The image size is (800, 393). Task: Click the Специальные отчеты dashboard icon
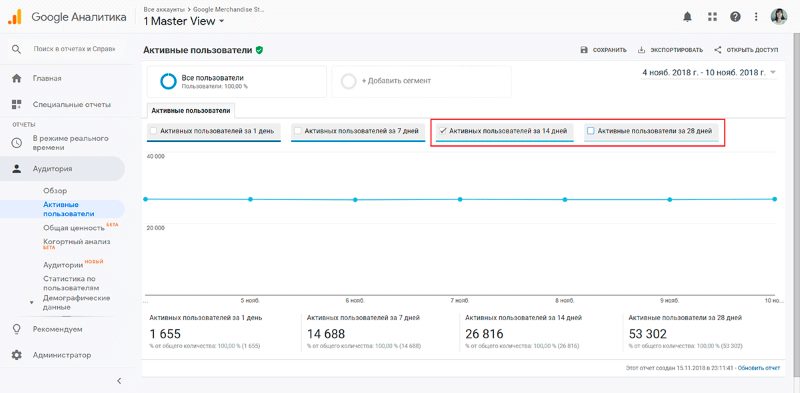point(16,105)
